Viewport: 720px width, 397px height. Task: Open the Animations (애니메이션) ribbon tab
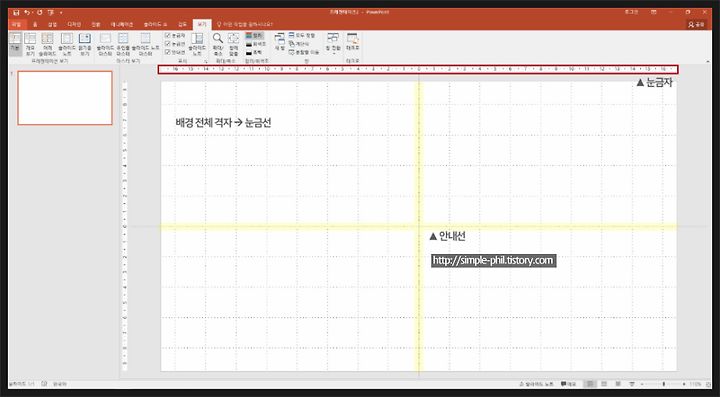[x=122, y=24]
